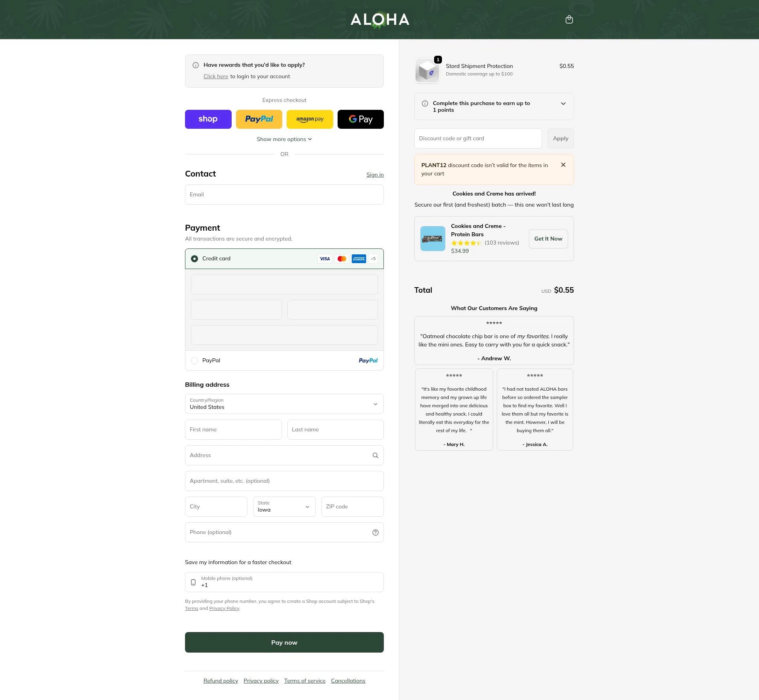
Task: Open the State dropdown showing Iowa
Action: pos(284,506)
